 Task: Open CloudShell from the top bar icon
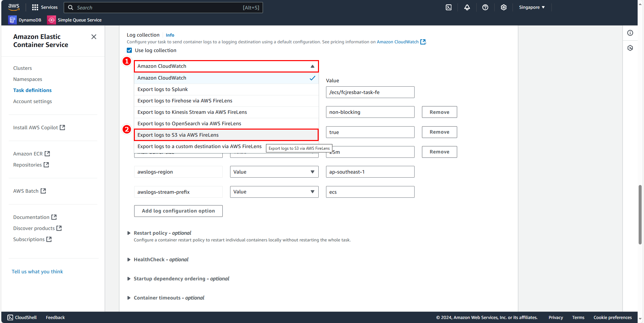tap(448, 7)
